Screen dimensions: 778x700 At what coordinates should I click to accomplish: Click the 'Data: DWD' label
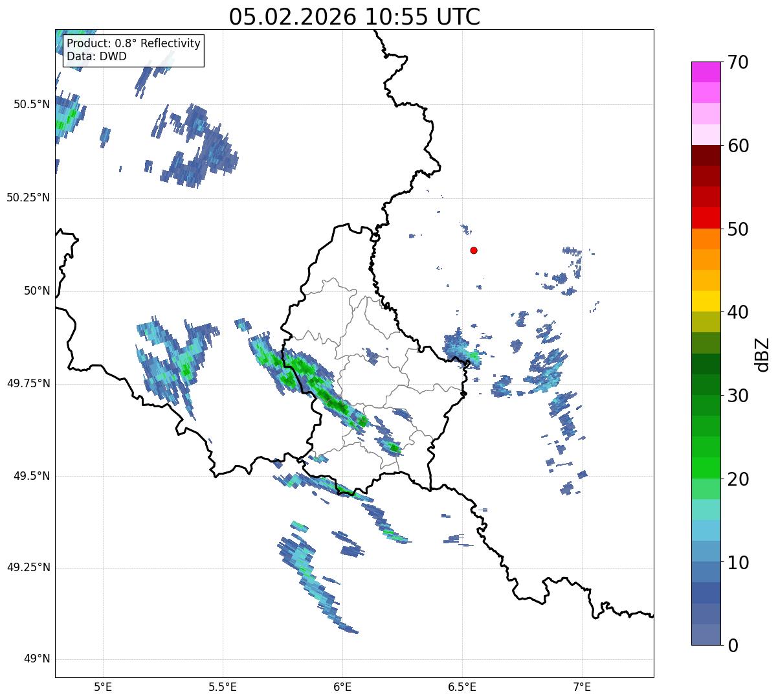pos(96,56)
